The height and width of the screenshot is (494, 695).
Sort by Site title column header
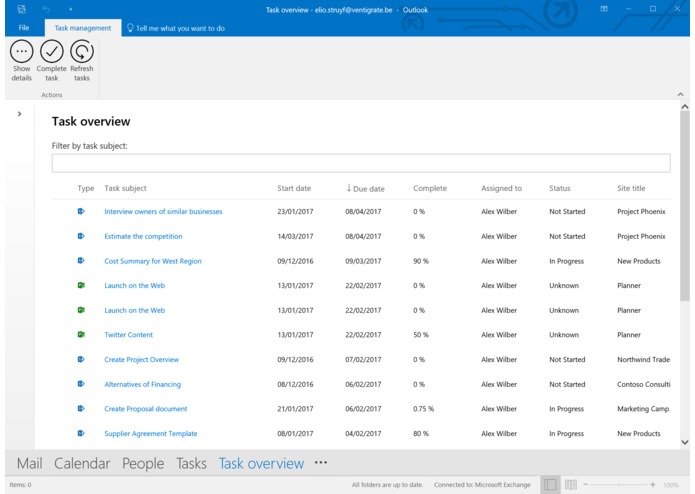click(631, 188)
